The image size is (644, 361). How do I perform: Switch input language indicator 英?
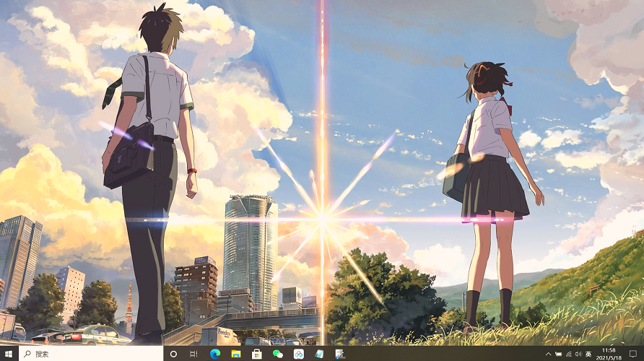(588, 354)
